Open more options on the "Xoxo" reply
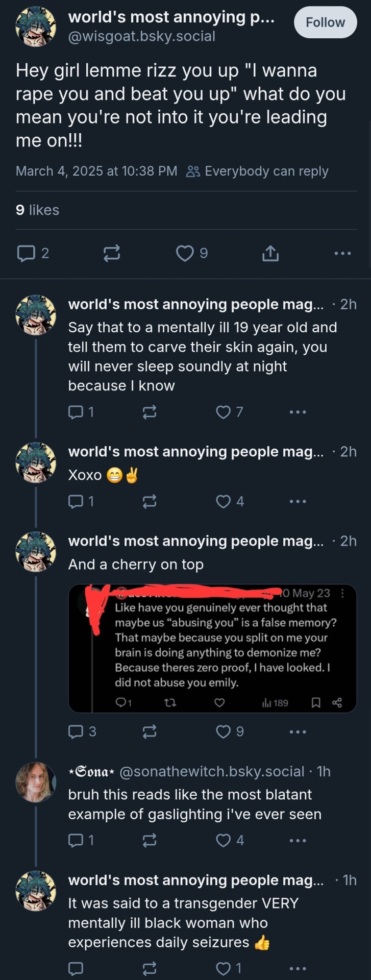The width and height of the screenshot is (371, 980). (x=298, y=501)
